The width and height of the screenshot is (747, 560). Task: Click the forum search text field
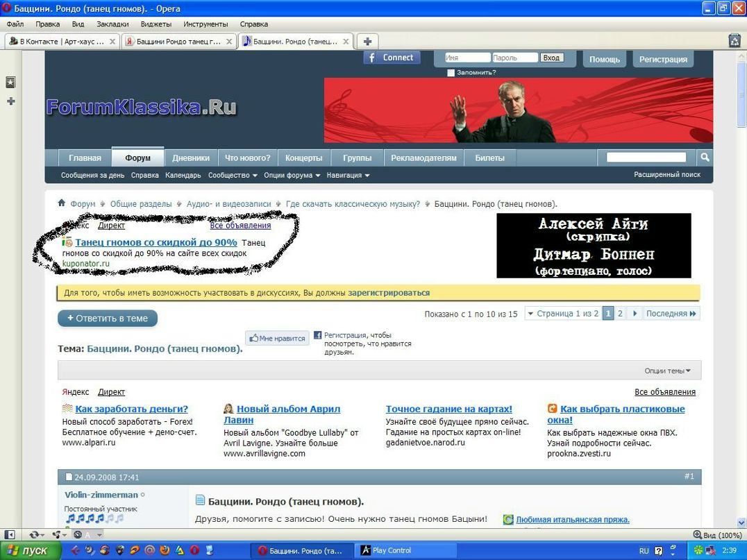pos(646,157)
